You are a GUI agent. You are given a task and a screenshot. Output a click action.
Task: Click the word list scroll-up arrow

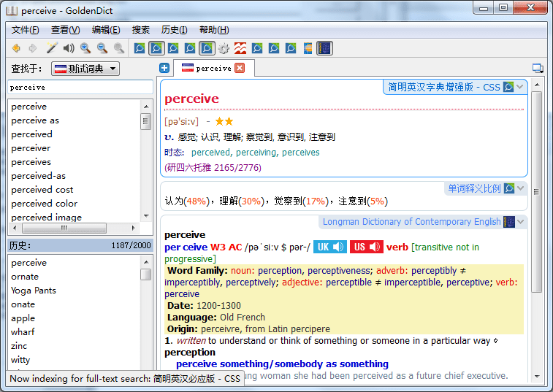click(x=146, y=106)
